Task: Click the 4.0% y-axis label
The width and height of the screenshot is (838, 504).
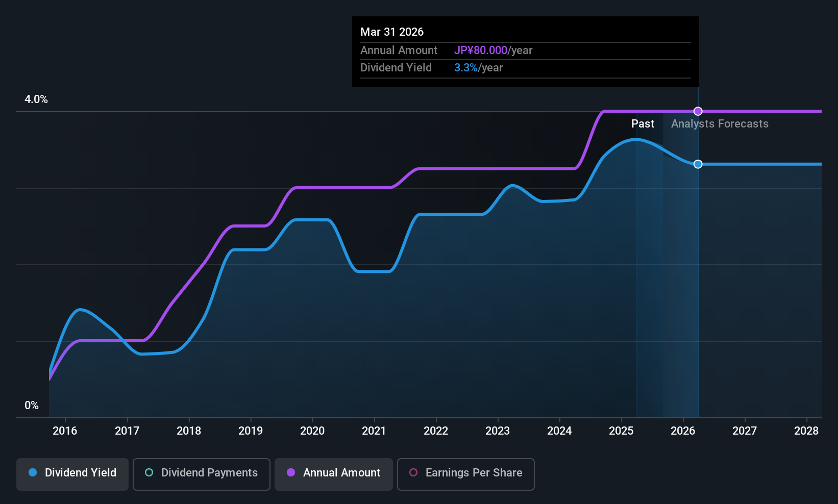Action: (36, 99)
